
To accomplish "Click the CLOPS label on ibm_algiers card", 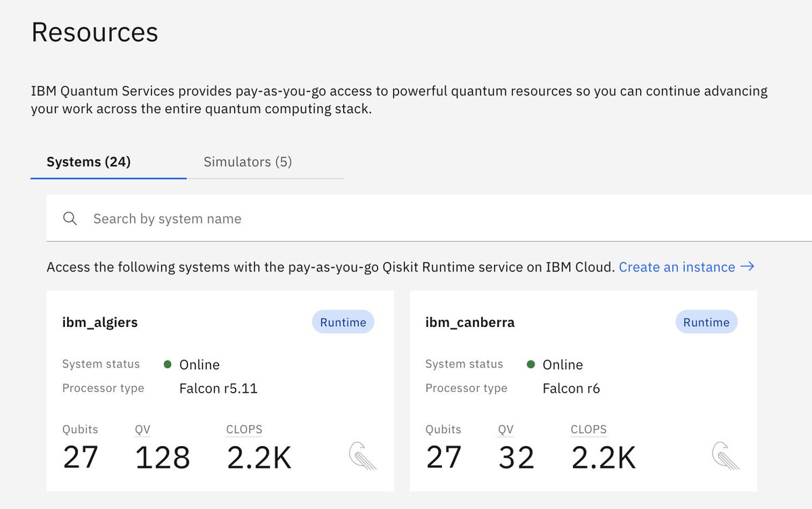I will click(x=244, y=429).
